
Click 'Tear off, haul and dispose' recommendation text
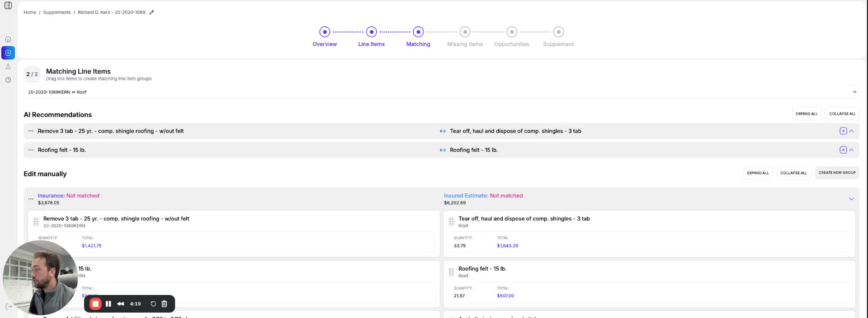coord(515,131)
